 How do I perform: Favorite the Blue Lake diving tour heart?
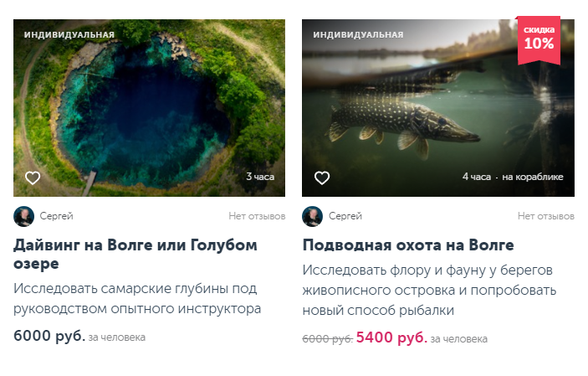pyautogui.click(x=33, y=178)
